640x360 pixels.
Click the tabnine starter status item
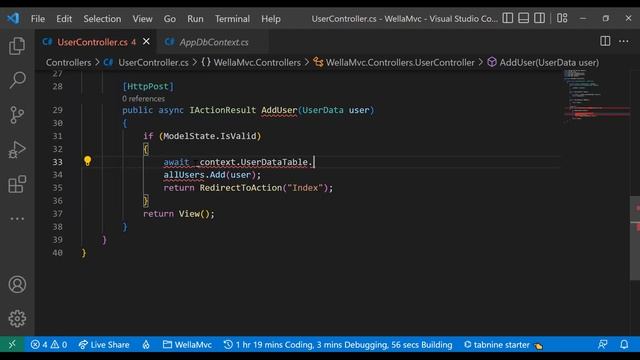tap(503, 345)
